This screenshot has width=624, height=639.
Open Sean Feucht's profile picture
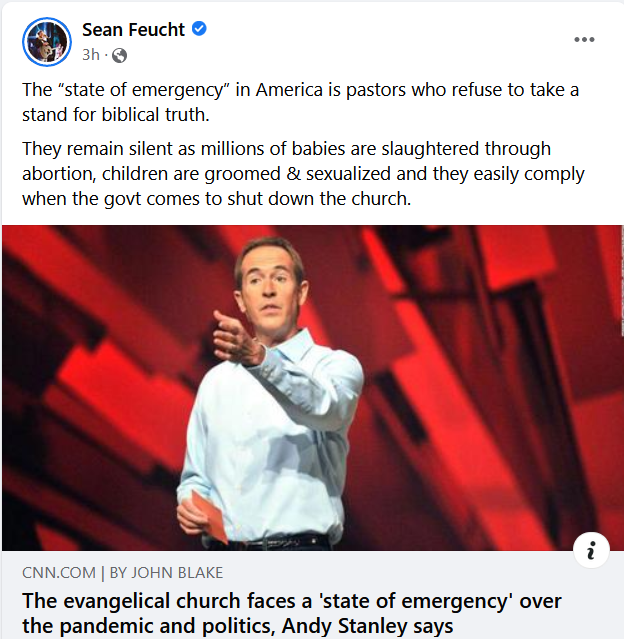pyautogui.click(x=46, y=42)
